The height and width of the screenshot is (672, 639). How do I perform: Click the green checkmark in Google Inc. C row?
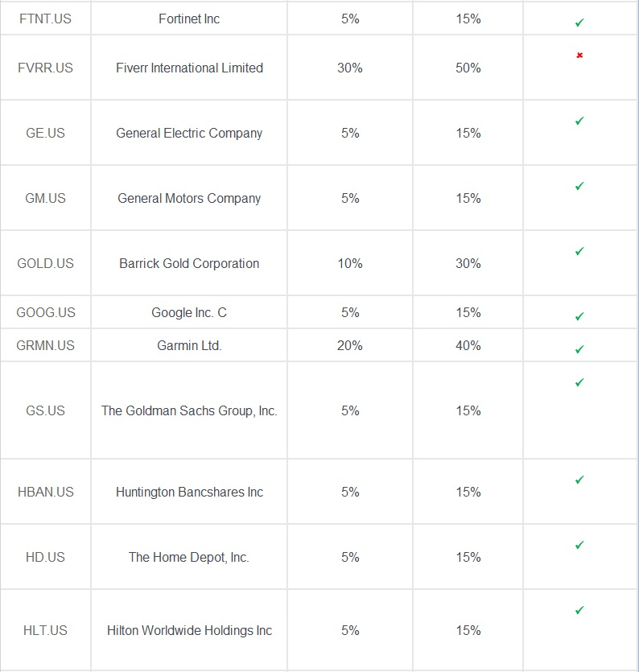579,316
